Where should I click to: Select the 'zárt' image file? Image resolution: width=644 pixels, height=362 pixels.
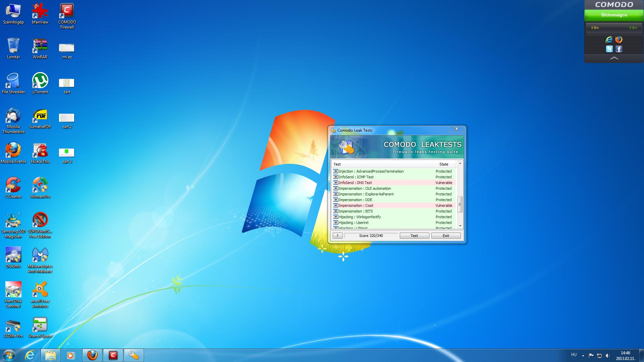67,85
